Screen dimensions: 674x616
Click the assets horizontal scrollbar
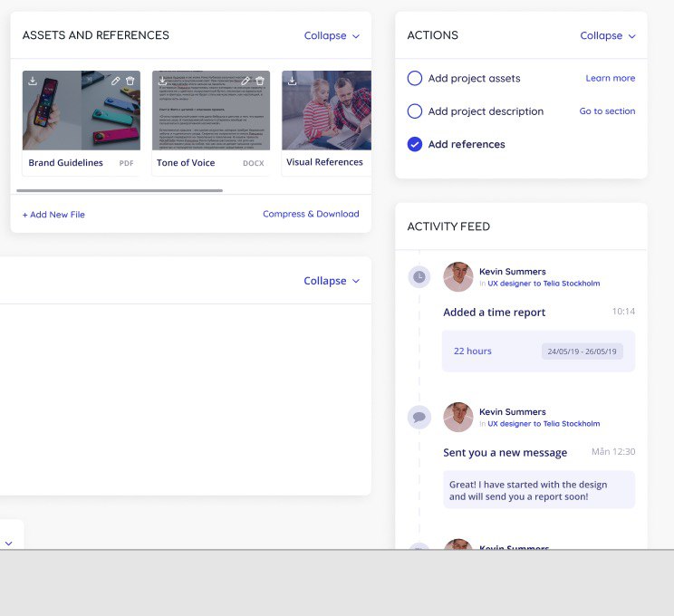pos(120,190)
